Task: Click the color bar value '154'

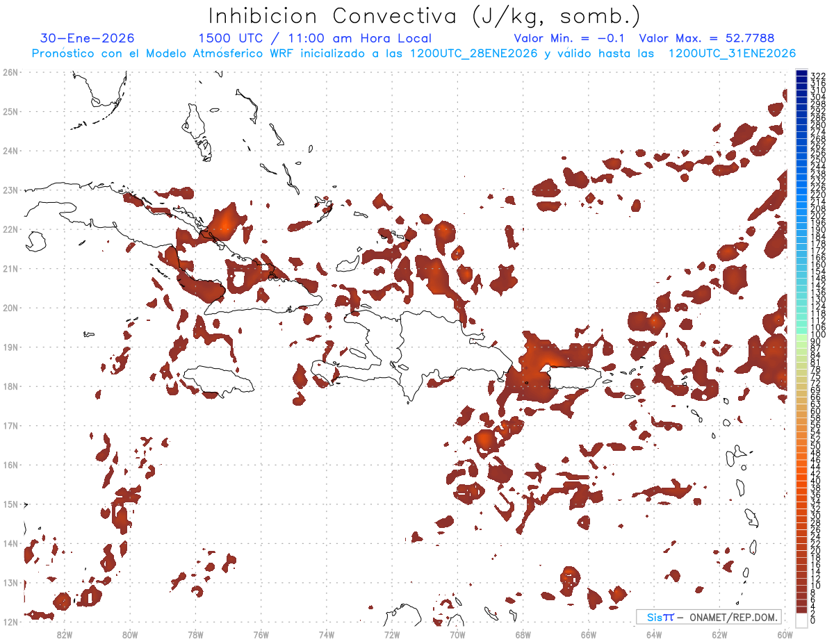Action: (x=818, y=272)
